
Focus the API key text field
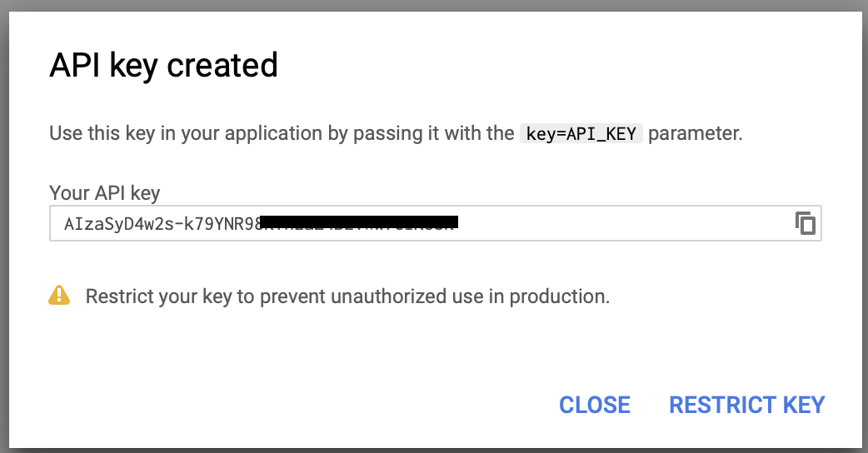click(x=435, y=223)
